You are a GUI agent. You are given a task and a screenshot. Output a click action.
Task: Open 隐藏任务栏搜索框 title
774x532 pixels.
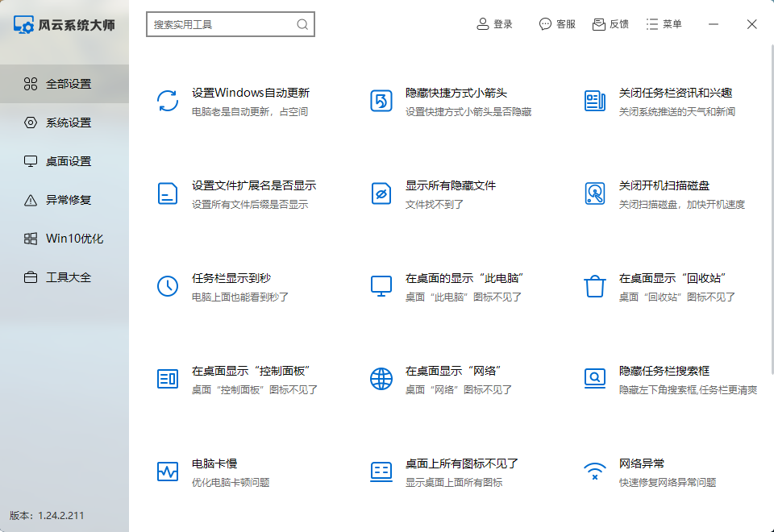point(664,371)
